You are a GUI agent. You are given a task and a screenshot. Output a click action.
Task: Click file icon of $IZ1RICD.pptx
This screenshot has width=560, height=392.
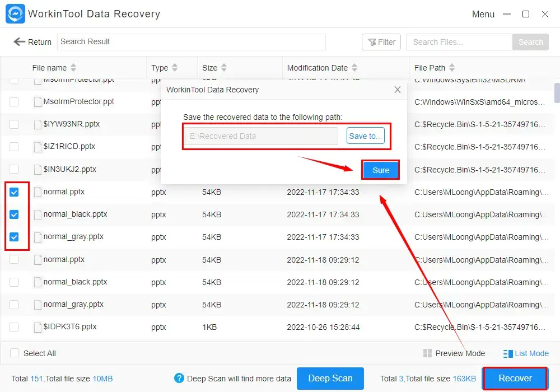tap(38, 147)
